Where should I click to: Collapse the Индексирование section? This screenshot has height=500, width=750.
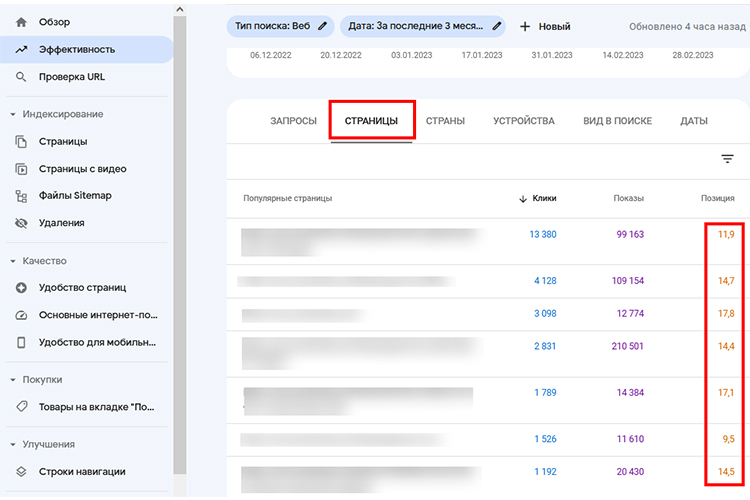pos(11,114)
